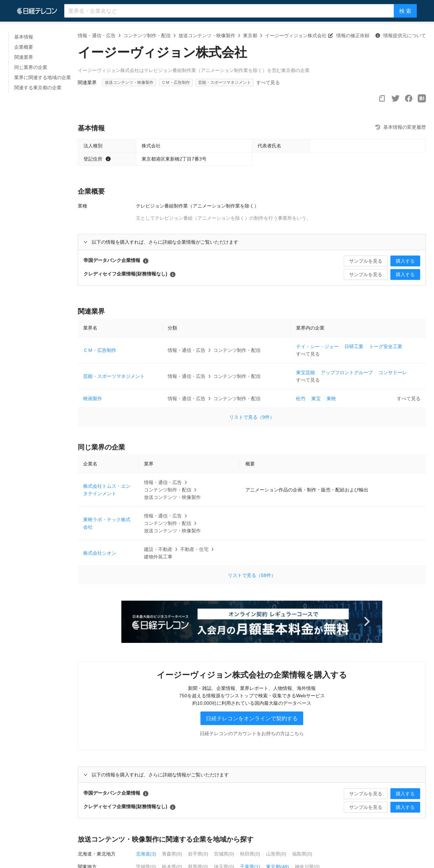
Task: Open 情報・通信・広告 breadcrumb
Action: 97,35
